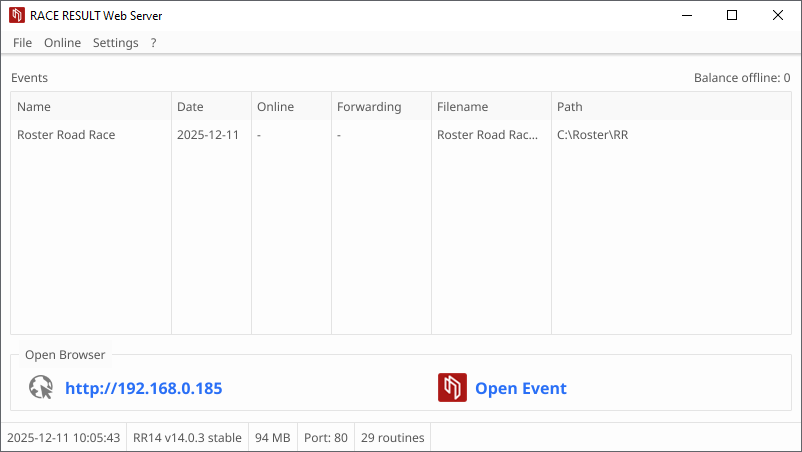The image size is (802, 452).
Task: Click the Open Browser group label
Action: [65, 355]
